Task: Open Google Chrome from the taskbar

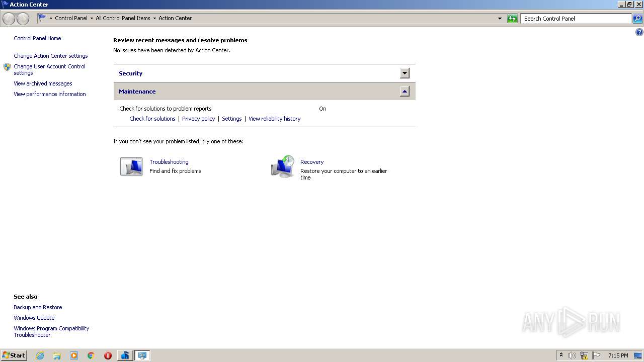Action: tap(91, 355)
